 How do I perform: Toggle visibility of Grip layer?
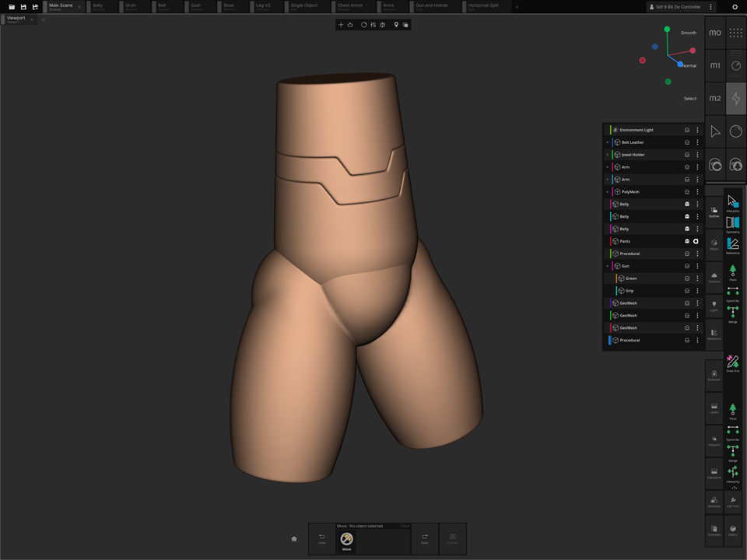[x=687, y=291]
